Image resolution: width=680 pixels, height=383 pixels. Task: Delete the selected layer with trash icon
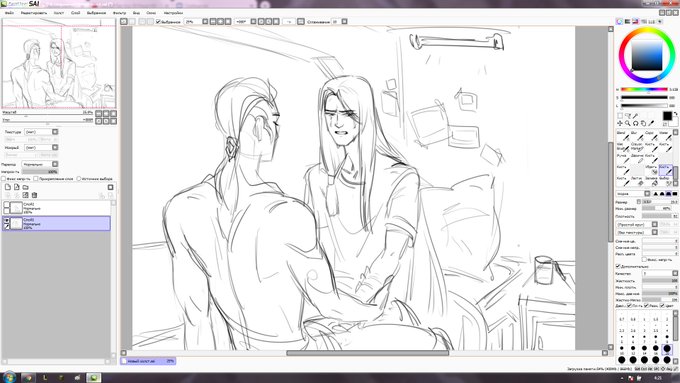tap(34, 195)
